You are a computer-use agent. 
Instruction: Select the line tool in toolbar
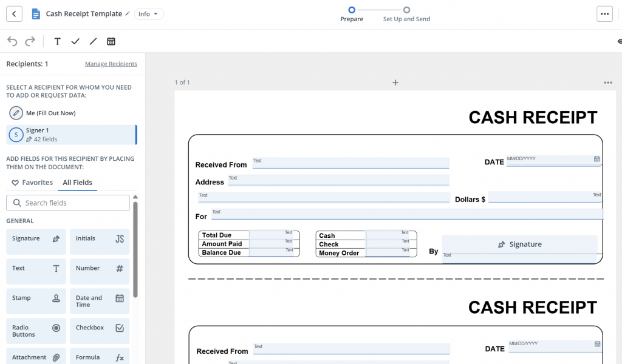(93, 41)
